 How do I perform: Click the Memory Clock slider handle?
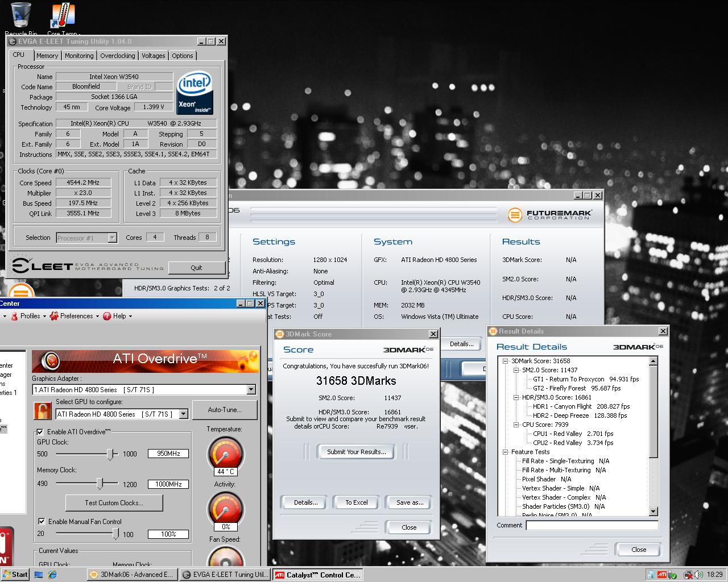point(100,484)
